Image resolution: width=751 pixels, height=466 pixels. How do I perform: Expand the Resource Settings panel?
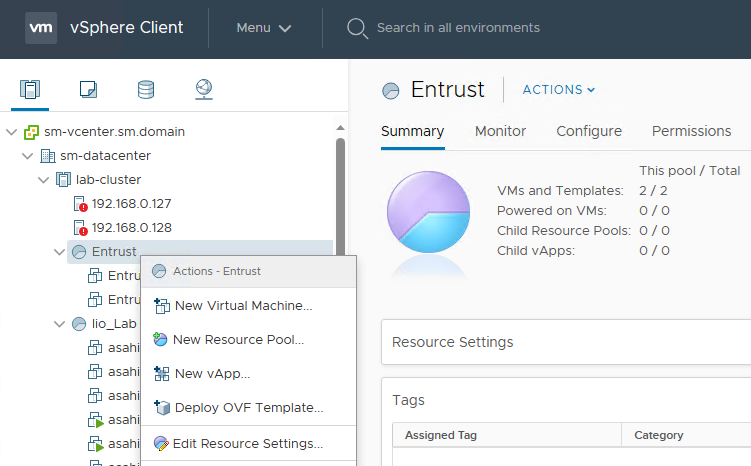566,342
